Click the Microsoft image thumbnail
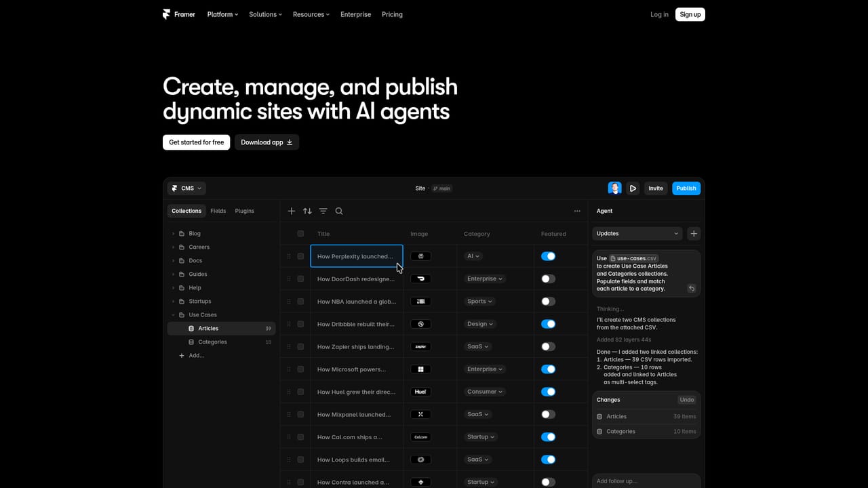 [x=421, y=369]
